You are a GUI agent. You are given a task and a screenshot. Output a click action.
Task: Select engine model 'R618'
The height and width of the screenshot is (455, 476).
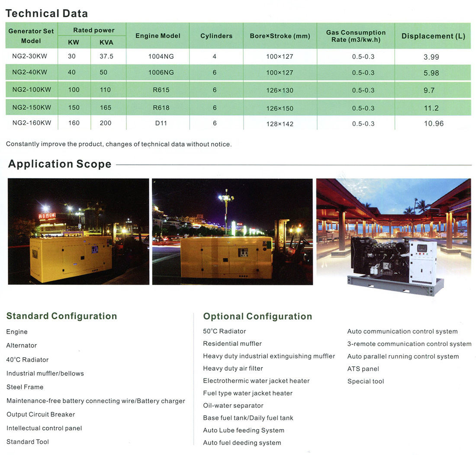point(161,108)
